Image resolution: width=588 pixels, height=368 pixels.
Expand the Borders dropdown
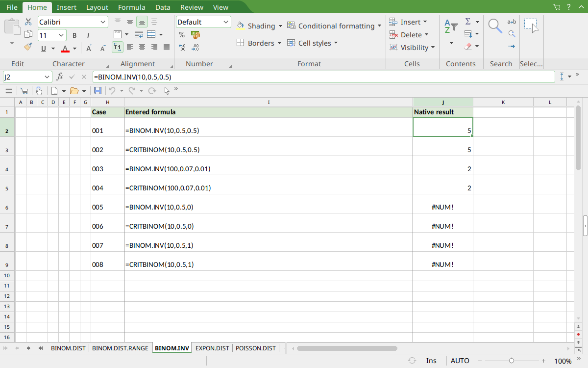pyautogui.click(x=279, y=43)
